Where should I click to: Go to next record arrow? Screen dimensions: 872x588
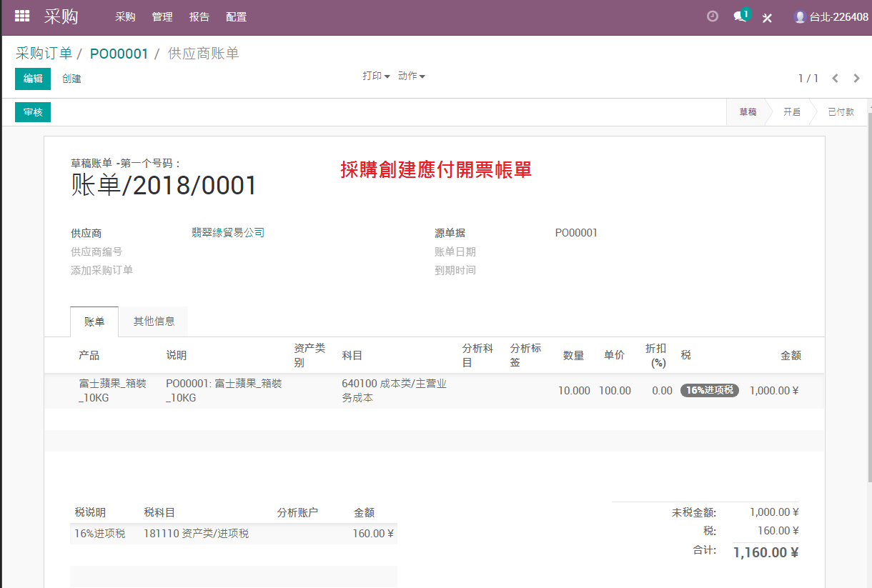click(x=856, y=78)
